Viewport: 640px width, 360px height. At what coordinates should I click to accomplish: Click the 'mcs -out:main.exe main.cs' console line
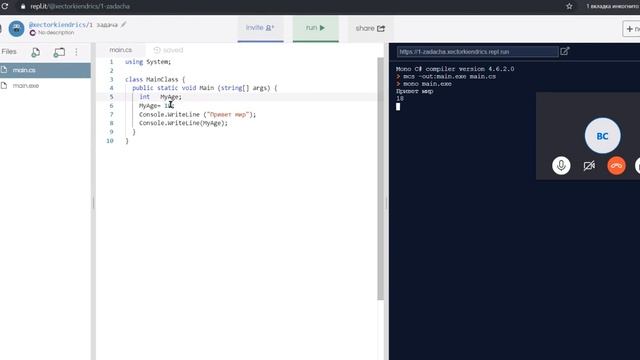tap(449, 76)
